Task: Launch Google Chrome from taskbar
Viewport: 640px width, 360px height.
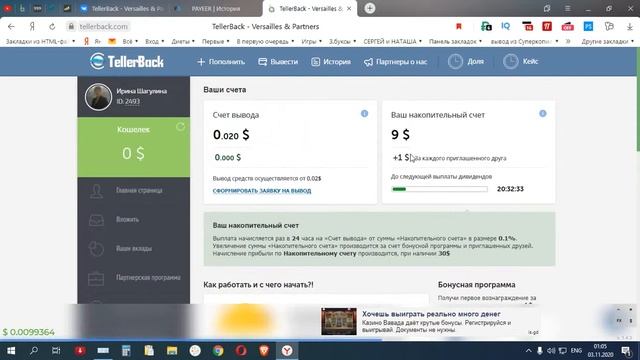Action: (218, 351)
